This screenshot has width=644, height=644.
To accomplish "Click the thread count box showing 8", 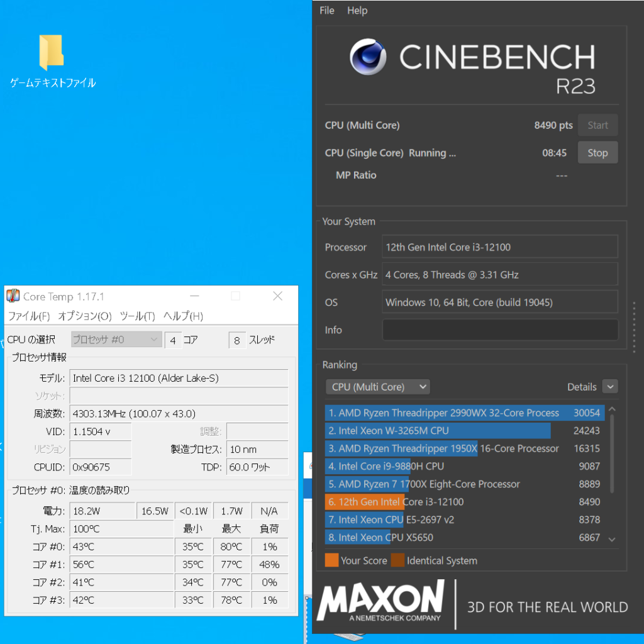I will [x=237, y=340].
